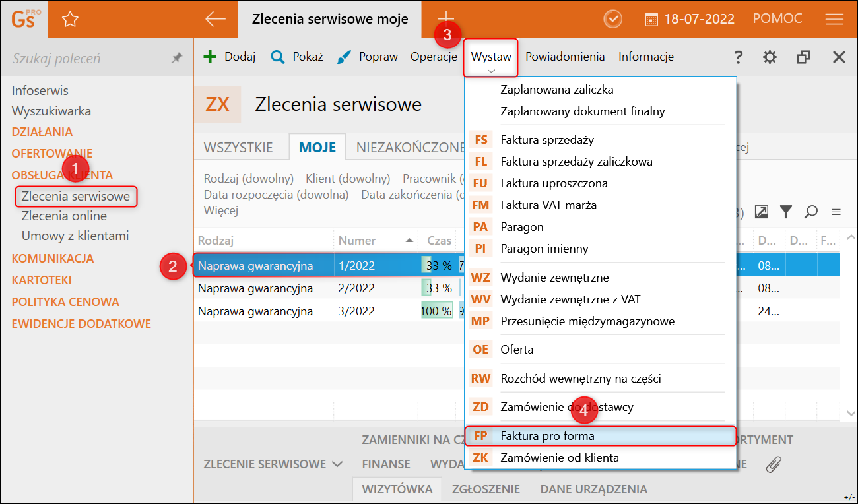The height and width of the screenshot is (504, 858).
Task: Switch to the WSZYSTKIE tab
Action: (x=238, y=148)
